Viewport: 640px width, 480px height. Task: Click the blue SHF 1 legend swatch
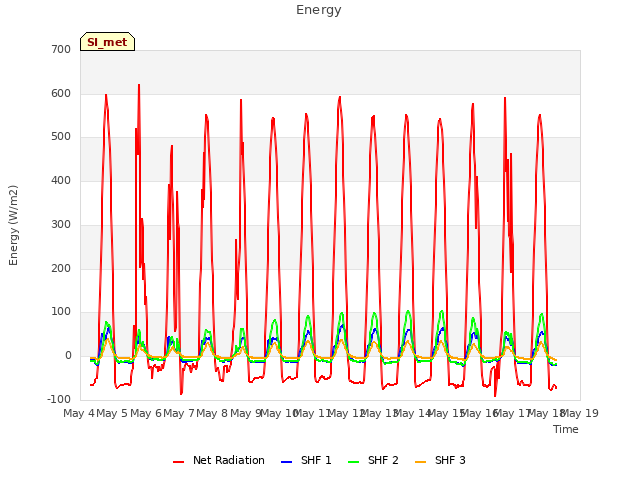point(287,462)
